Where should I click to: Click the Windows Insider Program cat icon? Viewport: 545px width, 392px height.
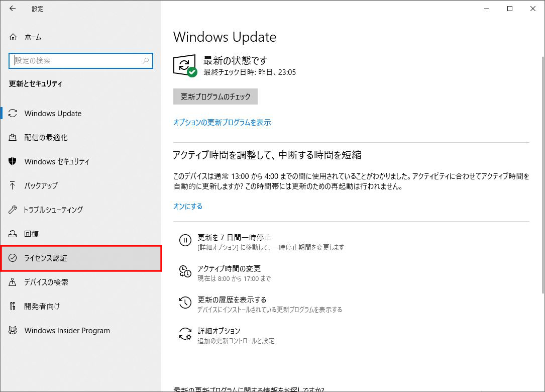pos(13,330)
